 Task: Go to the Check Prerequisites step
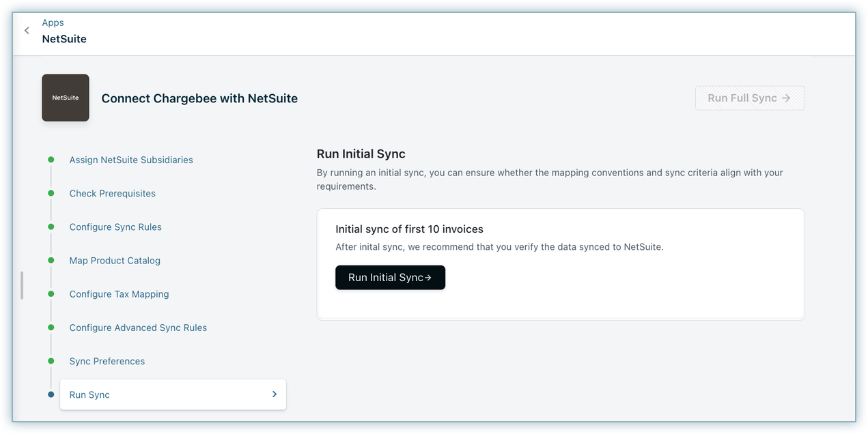pos(112,193)
